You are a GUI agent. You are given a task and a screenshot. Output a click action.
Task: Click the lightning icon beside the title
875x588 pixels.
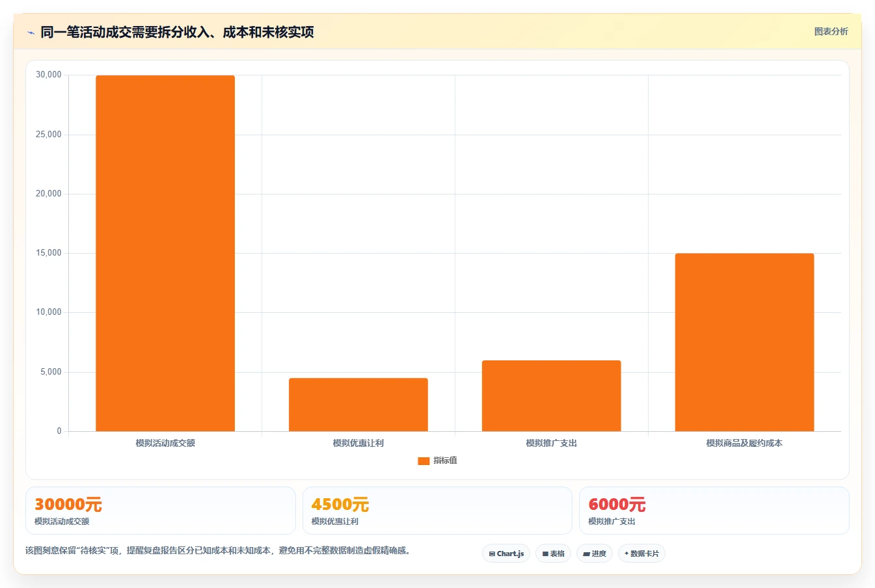tap(31, 33)
